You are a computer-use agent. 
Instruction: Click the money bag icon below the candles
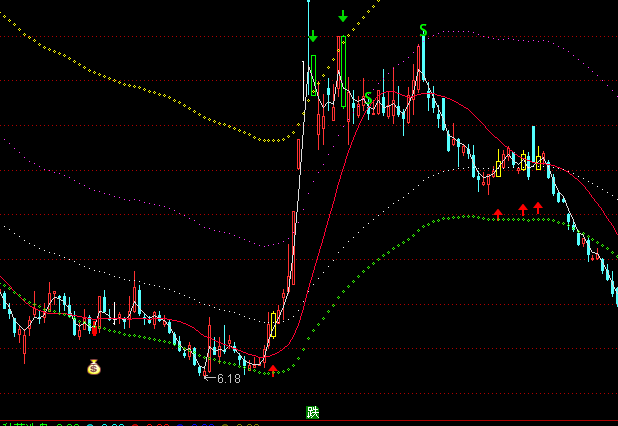[x=93, y=367]
